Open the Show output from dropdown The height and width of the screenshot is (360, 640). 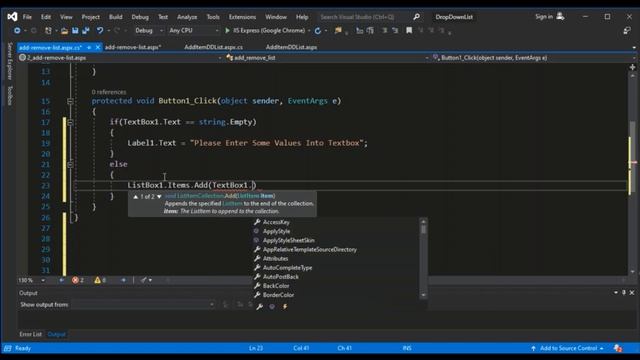click(143, 304)
